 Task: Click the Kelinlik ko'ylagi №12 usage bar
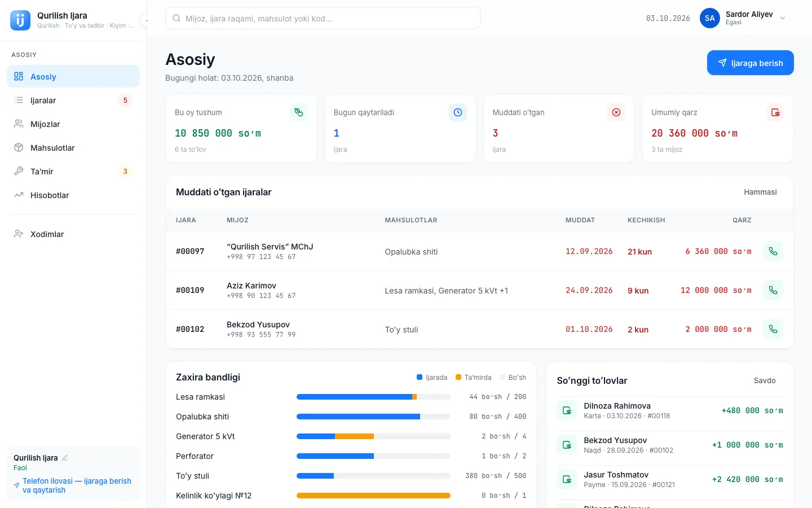373,496
